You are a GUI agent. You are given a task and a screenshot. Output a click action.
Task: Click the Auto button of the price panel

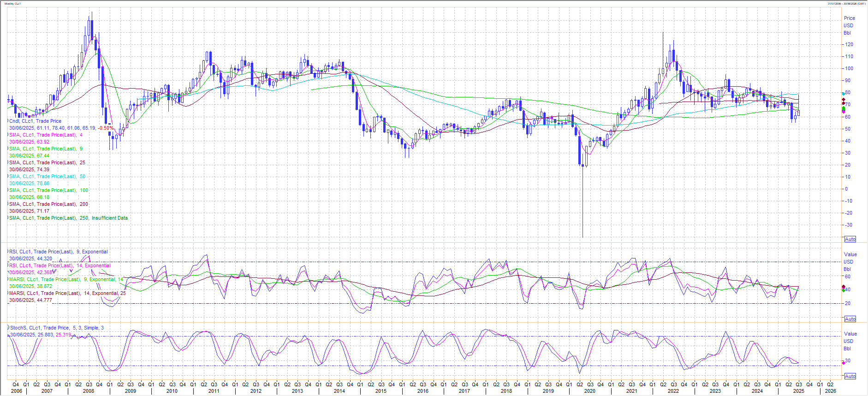coord(850,239)
